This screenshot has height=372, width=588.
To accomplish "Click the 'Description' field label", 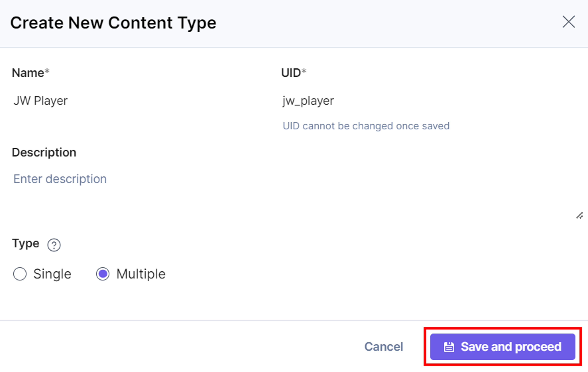I will click(44, 153).
